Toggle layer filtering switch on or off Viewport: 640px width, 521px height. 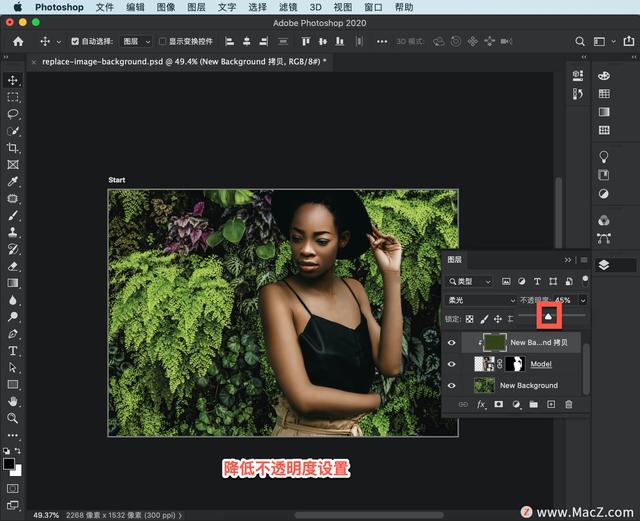click(585, 281)
